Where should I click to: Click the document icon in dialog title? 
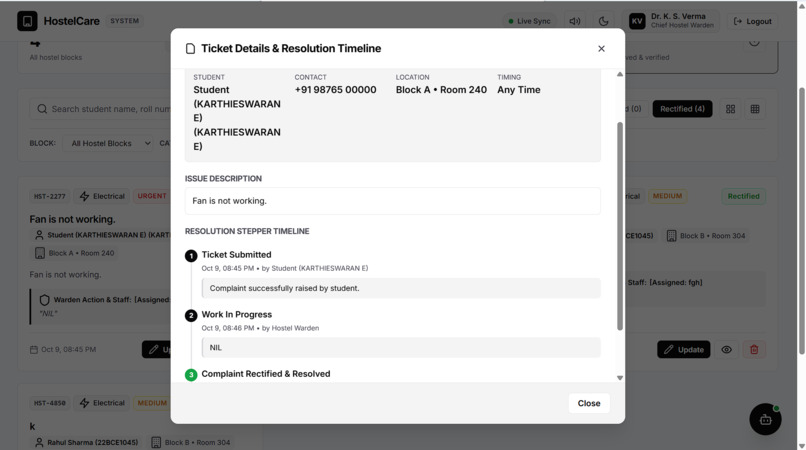click(x=190, y=48)
